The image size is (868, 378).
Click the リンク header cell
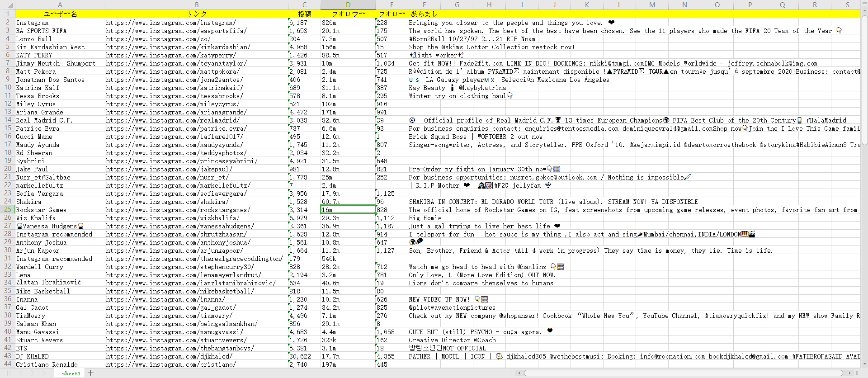click(x=197, y=14)
